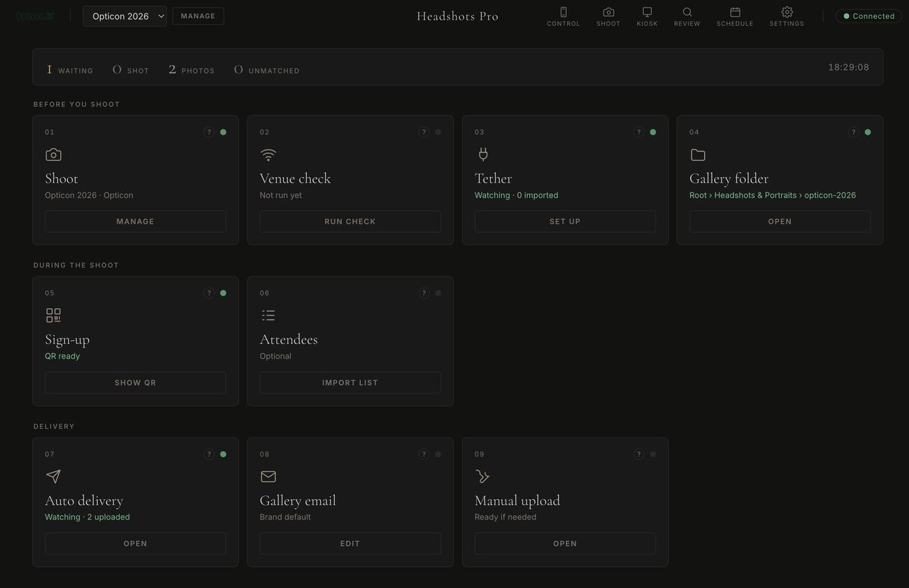Click the Headshots Pro title

pos(458,16)
